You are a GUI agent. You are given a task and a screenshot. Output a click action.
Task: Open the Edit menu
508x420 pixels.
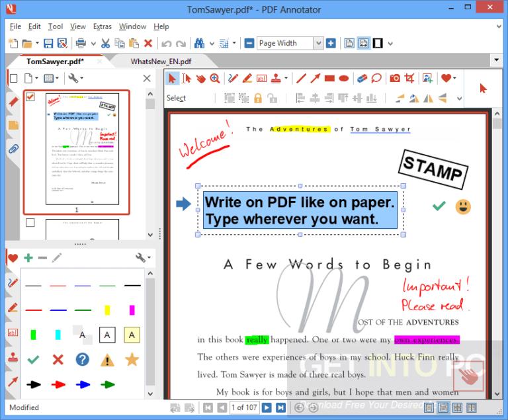pyautogui.click(x=34, y=26)
